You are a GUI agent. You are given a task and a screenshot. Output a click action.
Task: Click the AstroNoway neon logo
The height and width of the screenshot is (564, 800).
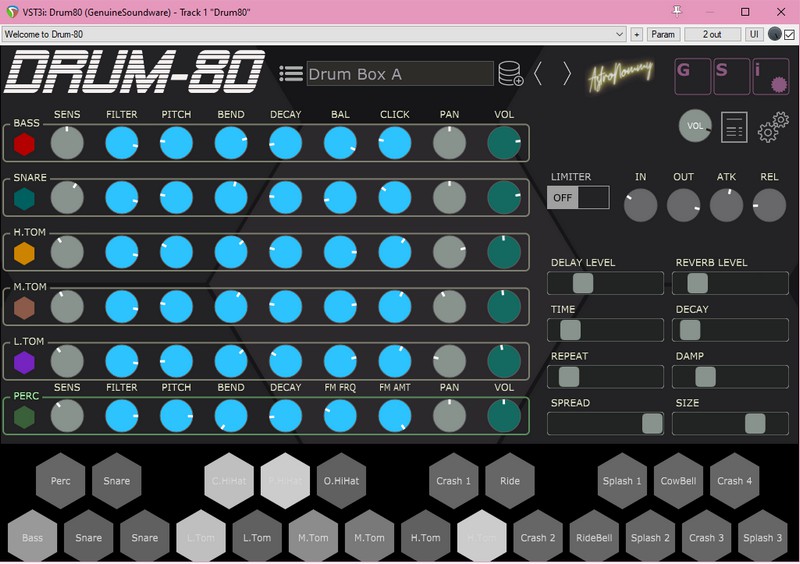(619, 76)
